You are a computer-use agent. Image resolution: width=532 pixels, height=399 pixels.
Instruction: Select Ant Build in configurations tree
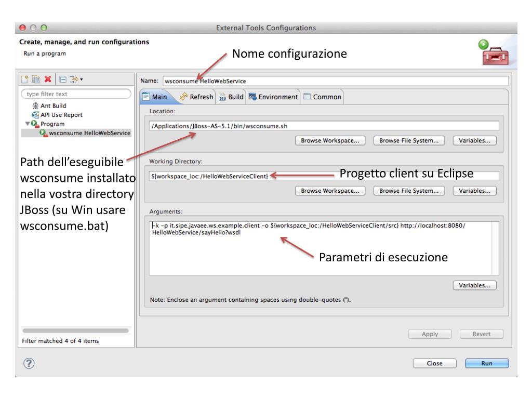(54, 105)
